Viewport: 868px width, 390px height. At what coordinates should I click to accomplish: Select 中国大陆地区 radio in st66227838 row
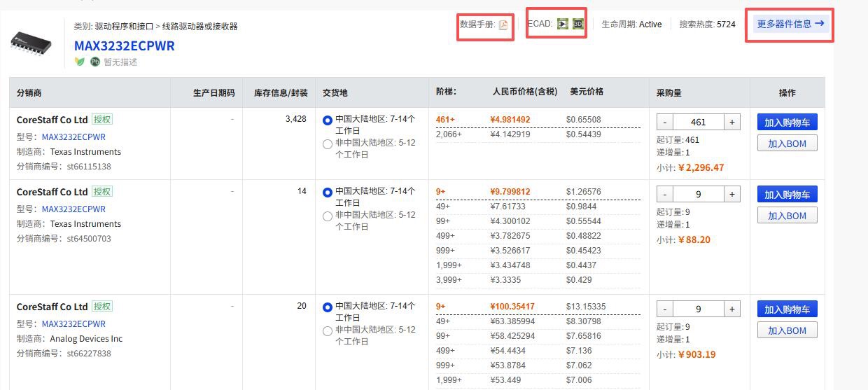tap(328, 307)
